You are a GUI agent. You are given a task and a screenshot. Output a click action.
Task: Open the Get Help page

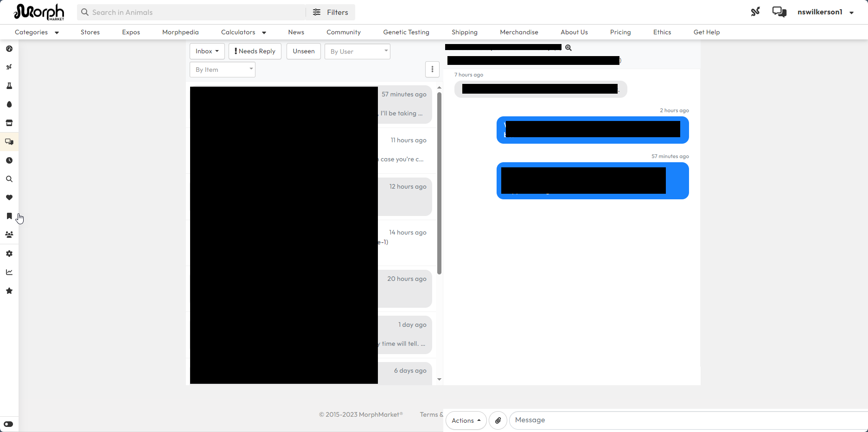tap(707, 32)
